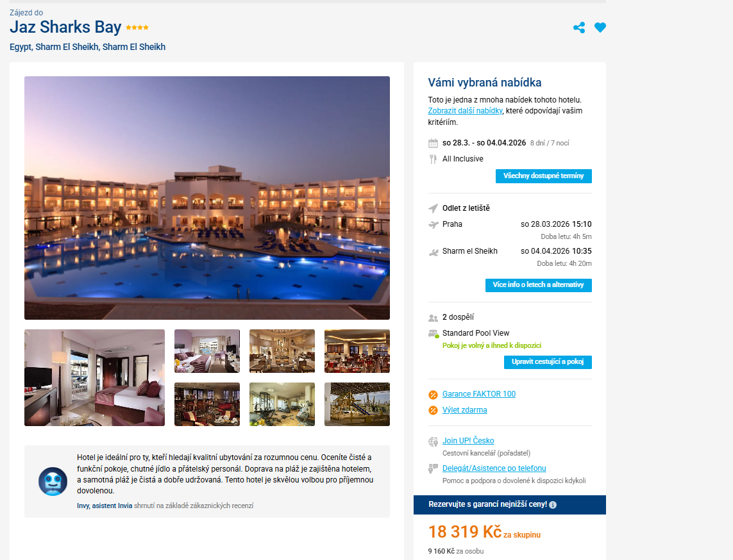View the gym fitness room thumbnail

(x=282, y=404)
